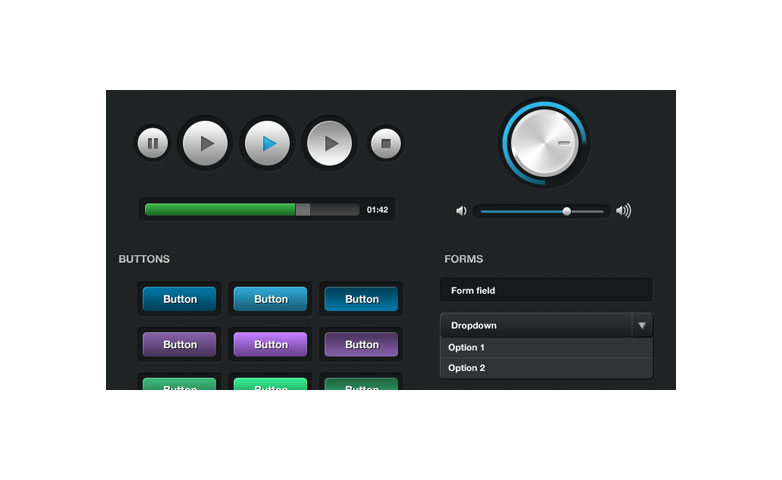Select Option 2 from dropdown
Screen dimensions: 782x480
click(547, 368)
